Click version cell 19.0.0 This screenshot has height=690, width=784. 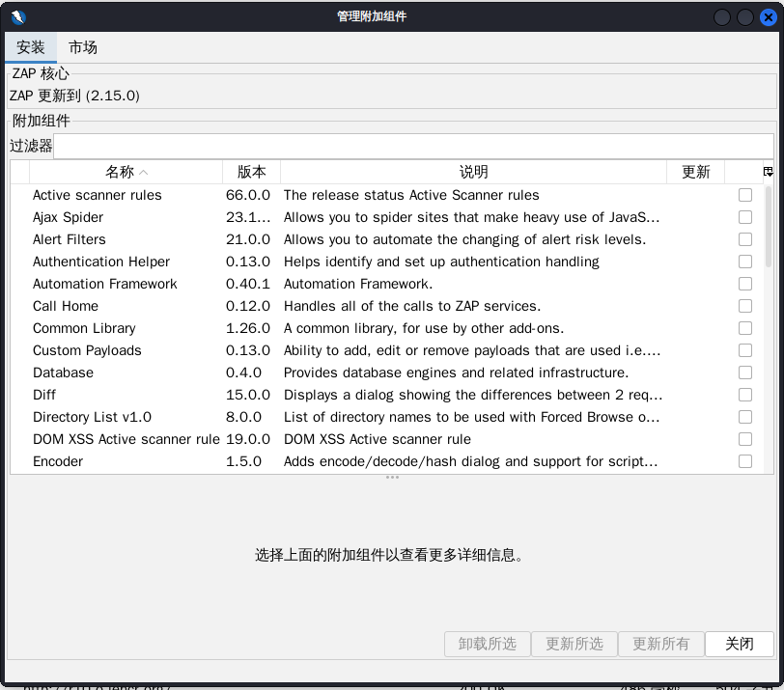(248, 439)
